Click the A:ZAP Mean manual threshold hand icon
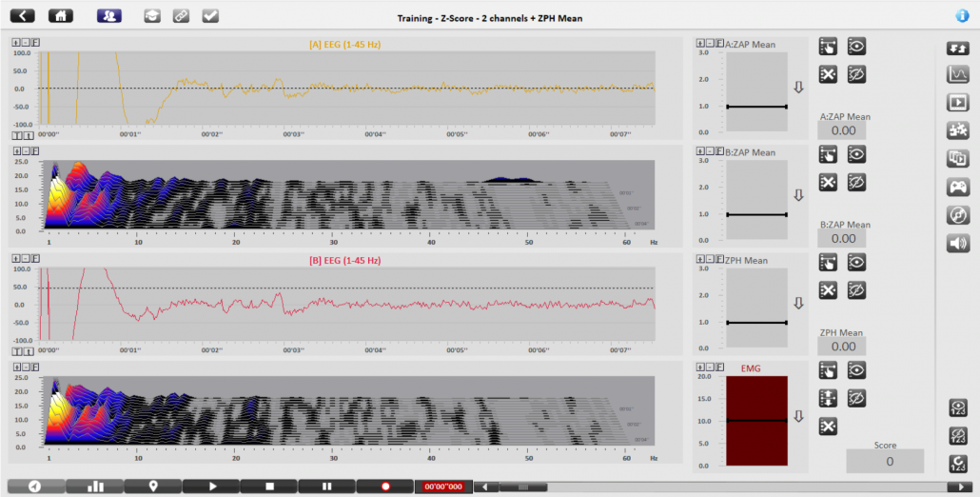The height and width of the screenshot is (497, 980). click(x=828, y=47)
